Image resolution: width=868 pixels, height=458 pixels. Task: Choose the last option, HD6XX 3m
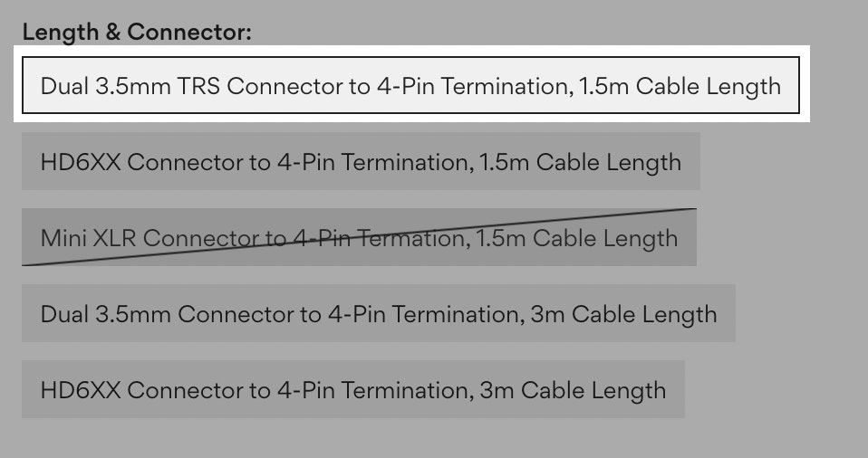(352, 390)
